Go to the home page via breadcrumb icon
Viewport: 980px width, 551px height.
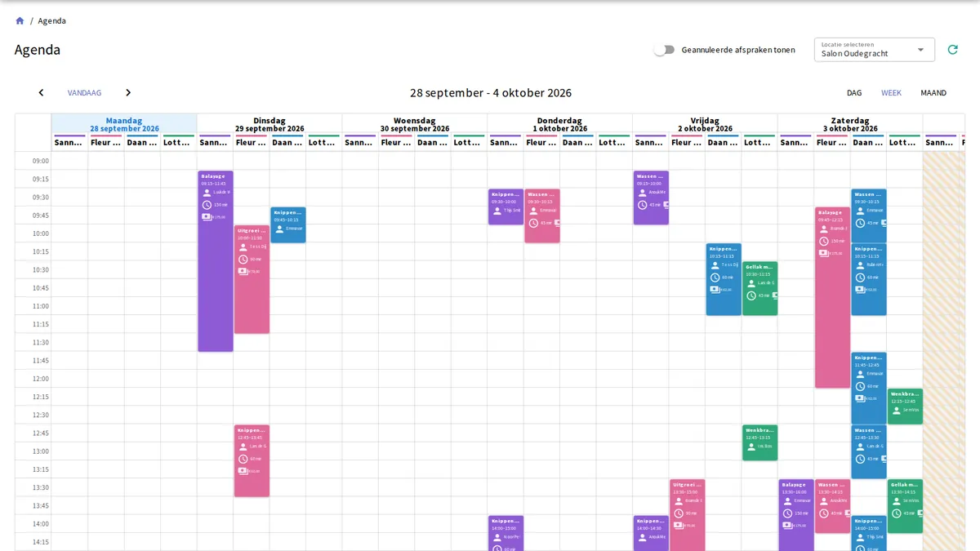click(20, 20)
